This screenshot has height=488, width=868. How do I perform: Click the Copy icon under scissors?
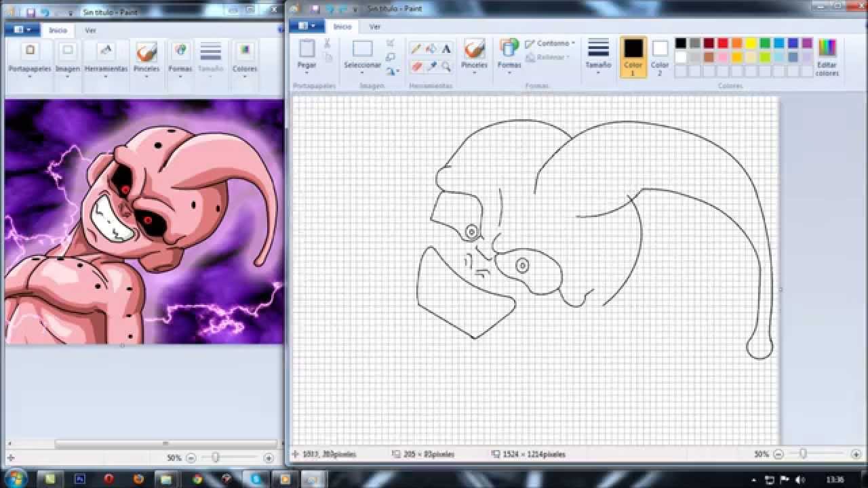(328, 58)
